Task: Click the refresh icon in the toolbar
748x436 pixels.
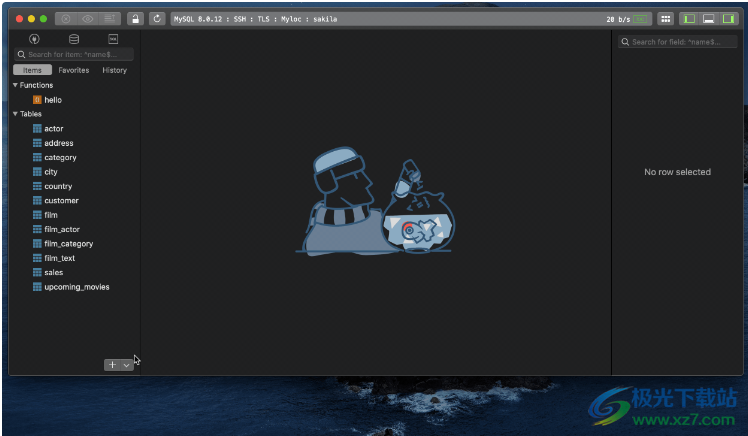Action: click(x=157, y=19)
